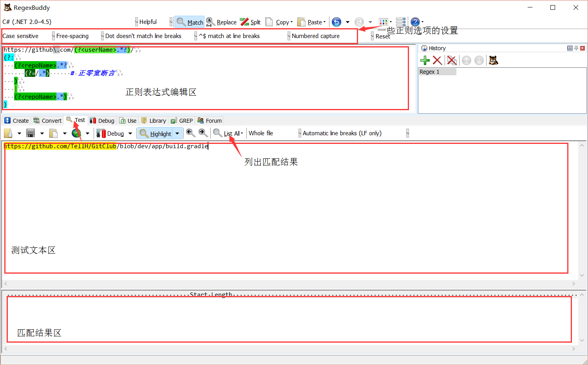Click the new test file icon
This screenshot has height=365, width=588.
coord(8,133)
